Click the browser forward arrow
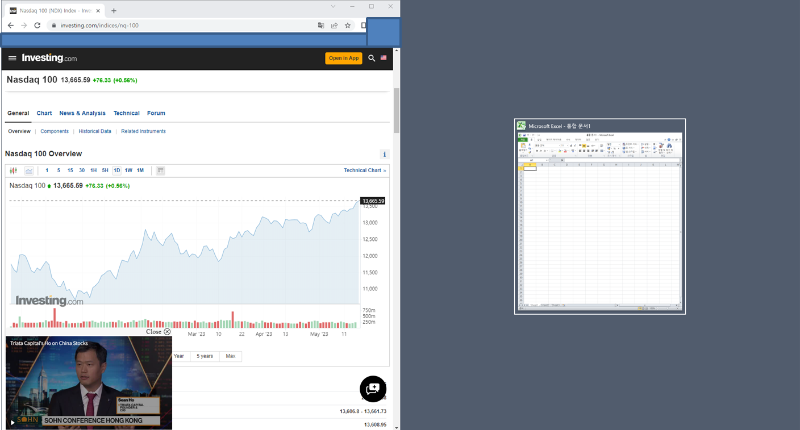This screenshot has width=800, height=430. [23, 25]
